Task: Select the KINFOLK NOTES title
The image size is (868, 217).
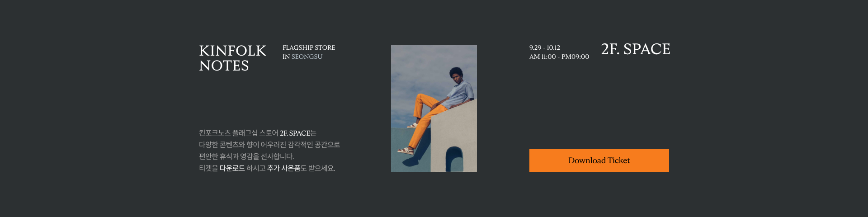Action: (232, 58)
